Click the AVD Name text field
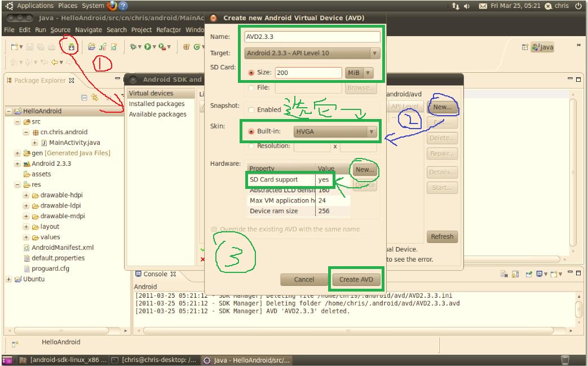The image size is (588, 366). coord(312,37)
